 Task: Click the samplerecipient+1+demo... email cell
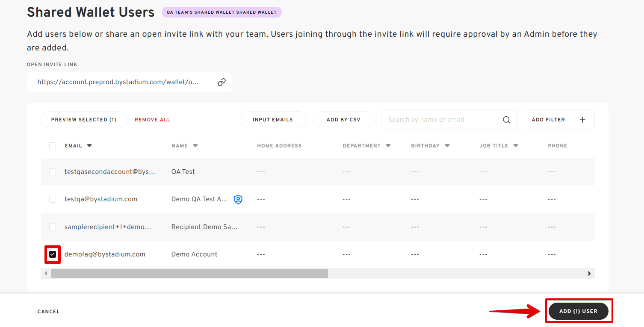(x=108, y=227)
